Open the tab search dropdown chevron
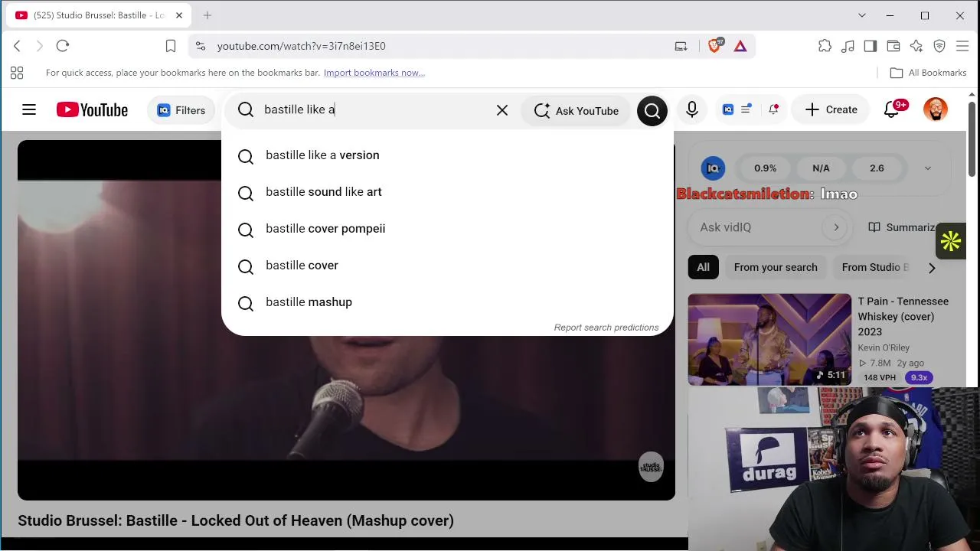The width and height of the screenshot is (980, 551). click(x=862, y=15)
